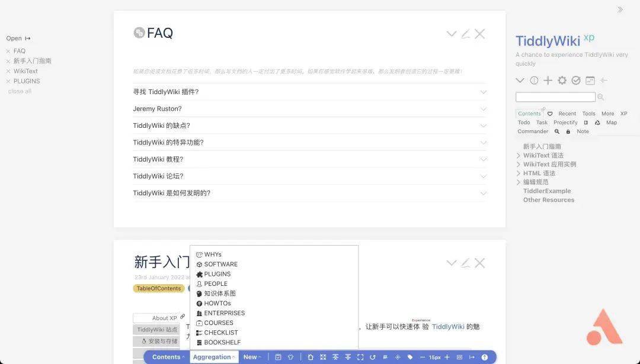Viewport: 640px width, 364px height.
Task: Toggle the checklist icon in the bottom toolbar
Action: coord(277,357)
